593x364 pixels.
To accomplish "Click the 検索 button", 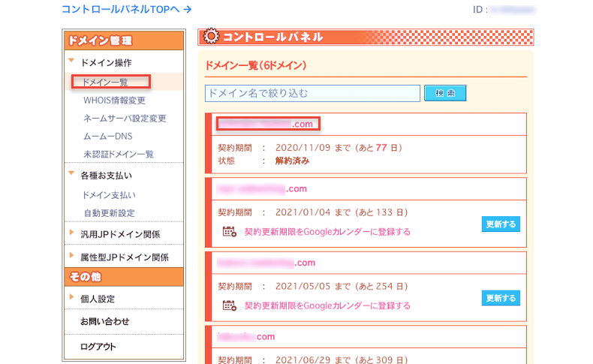I will pos(445,93).
